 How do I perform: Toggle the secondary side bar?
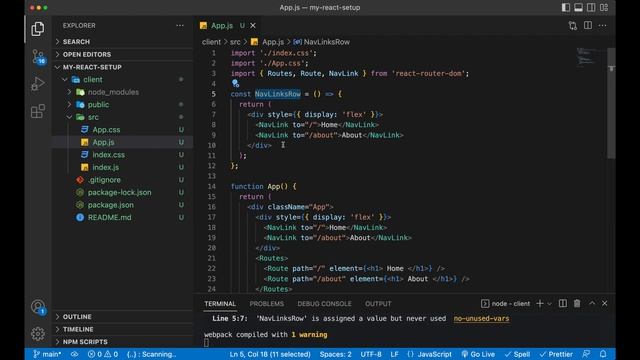click(591, 7)
